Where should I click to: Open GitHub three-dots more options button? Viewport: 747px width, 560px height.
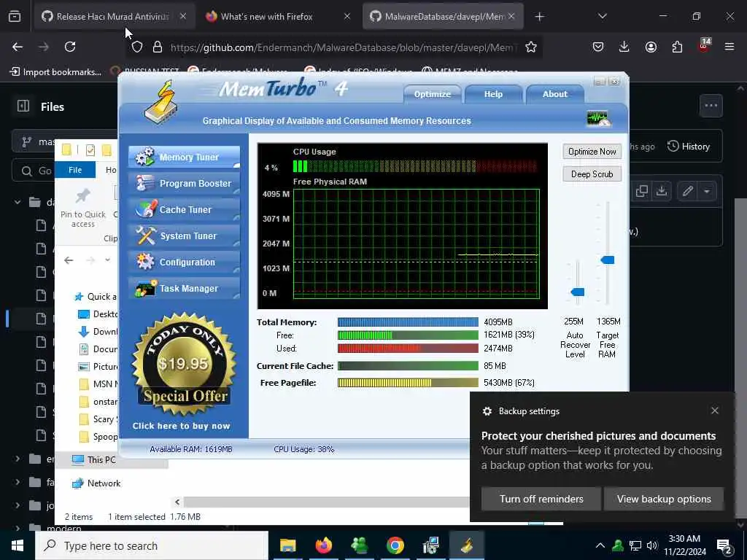coord(711,106)
